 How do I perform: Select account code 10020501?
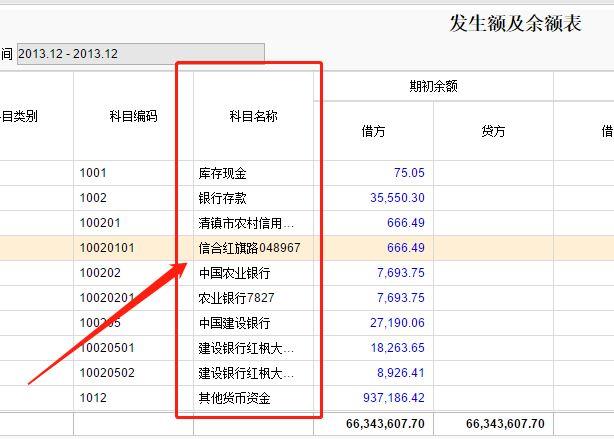point(107,348)
